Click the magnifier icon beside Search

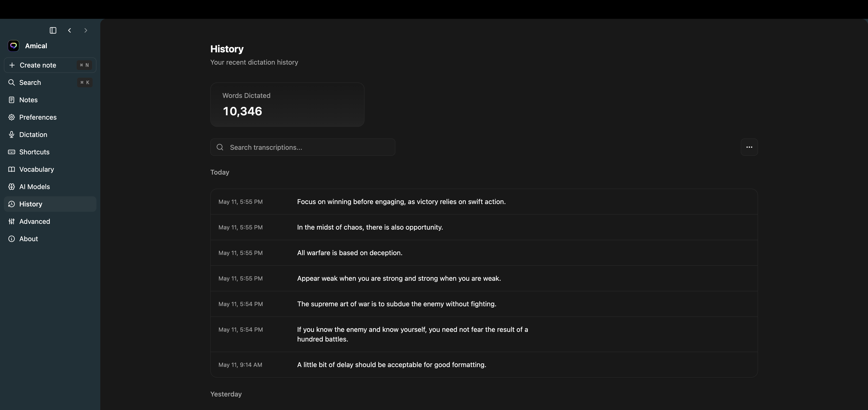tap(12, 83)
